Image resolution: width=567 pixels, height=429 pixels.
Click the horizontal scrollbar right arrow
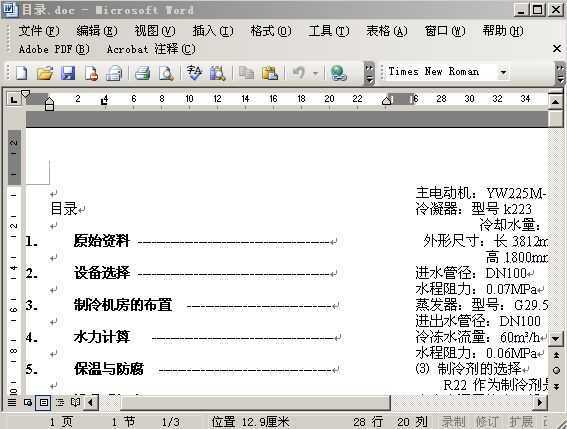(x=540, y=402)
